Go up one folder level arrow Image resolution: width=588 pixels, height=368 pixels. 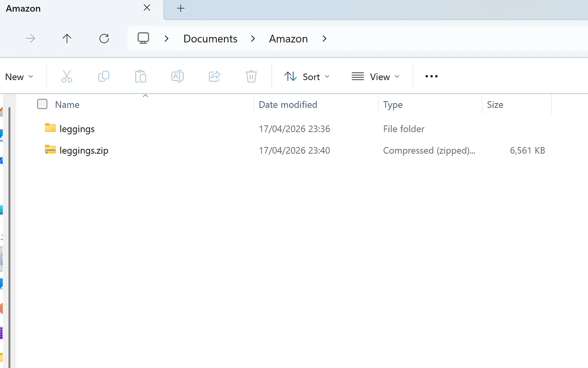[x=67, y=38]
